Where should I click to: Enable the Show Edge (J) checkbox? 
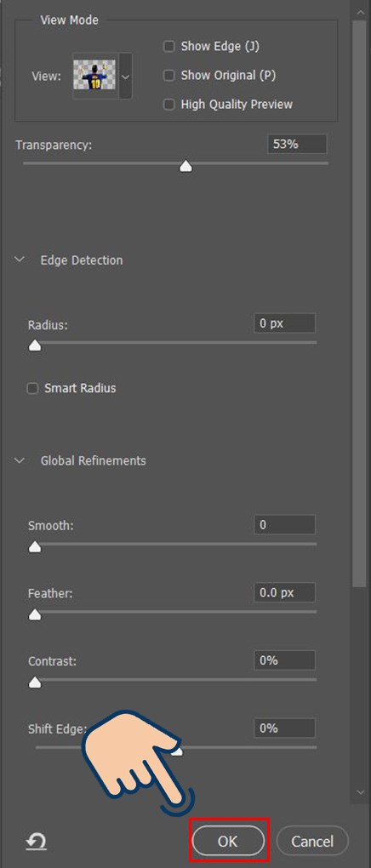pyautogui.click(x=168, y=47)
